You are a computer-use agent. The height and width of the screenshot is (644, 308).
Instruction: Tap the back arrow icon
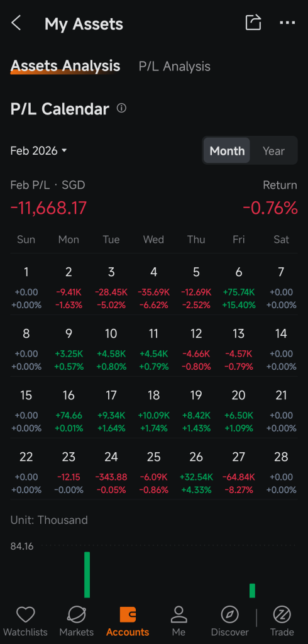(x=16, y=23)
